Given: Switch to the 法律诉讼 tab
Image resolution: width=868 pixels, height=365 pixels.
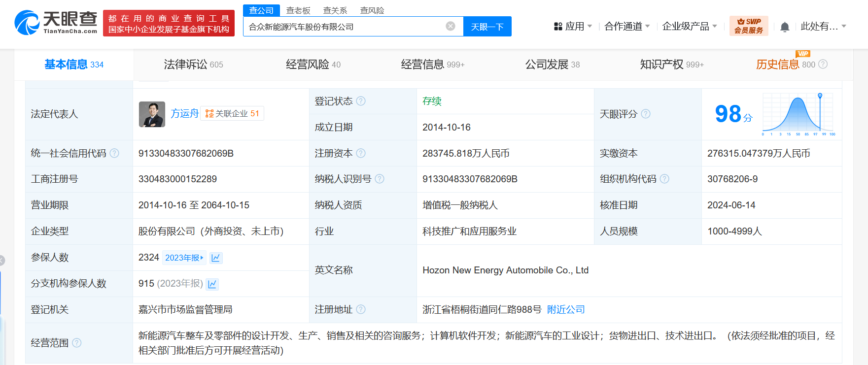Looking at the screenshot, I should click(x=193, y=65).
